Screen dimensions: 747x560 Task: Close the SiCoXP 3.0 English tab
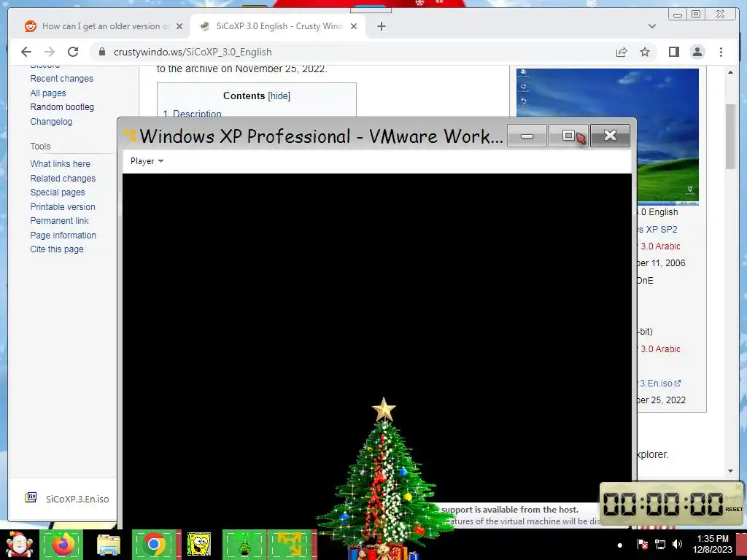click(x=354, y=26)
